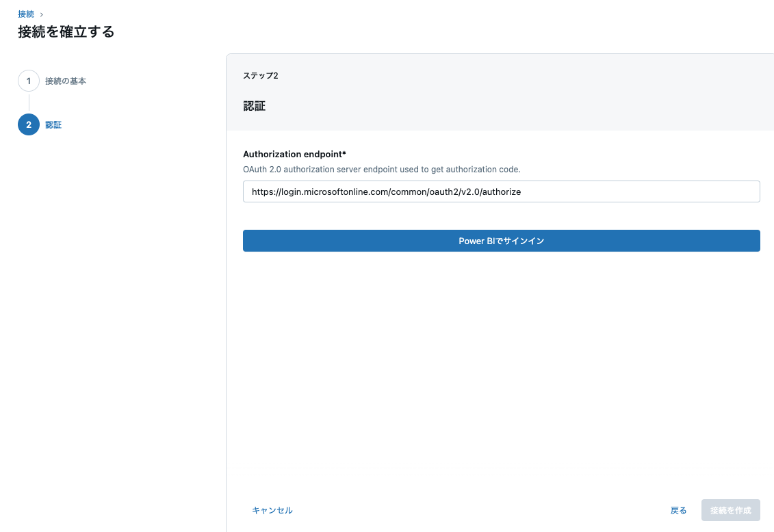Focus the Authorization endpoint input field

[x=501, y=191]
